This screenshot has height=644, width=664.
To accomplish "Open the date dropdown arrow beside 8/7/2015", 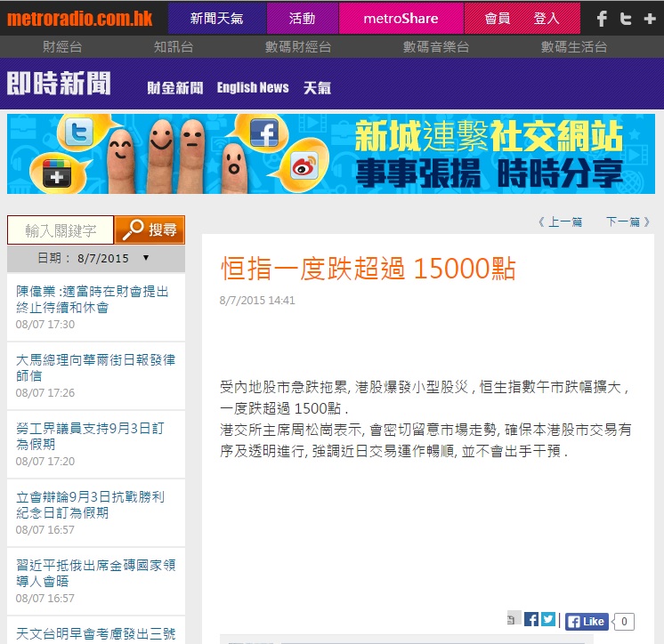I will pos(146,258).
